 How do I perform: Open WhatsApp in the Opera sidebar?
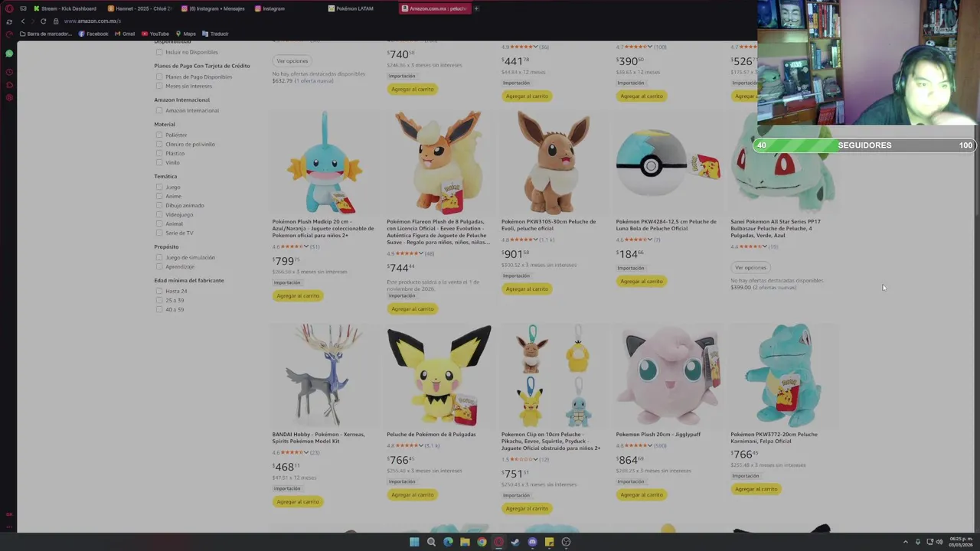pos(9,54)
